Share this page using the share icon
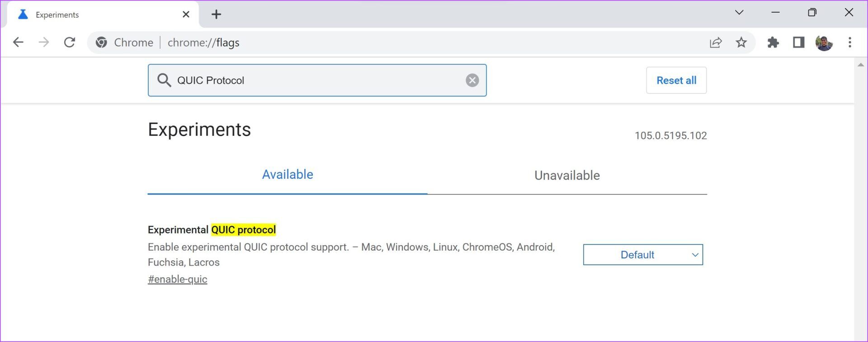This screenshot has width=868, height=342. pyautogui.click(x=716, y=43)
